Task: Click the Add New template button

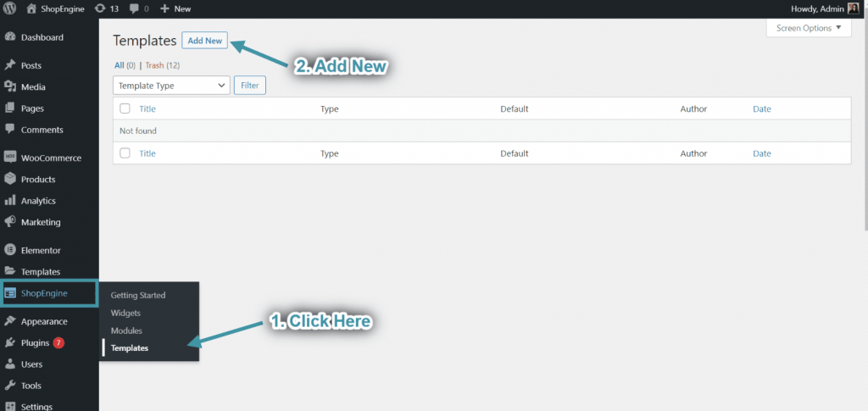Action: click(x=205, y=41)
